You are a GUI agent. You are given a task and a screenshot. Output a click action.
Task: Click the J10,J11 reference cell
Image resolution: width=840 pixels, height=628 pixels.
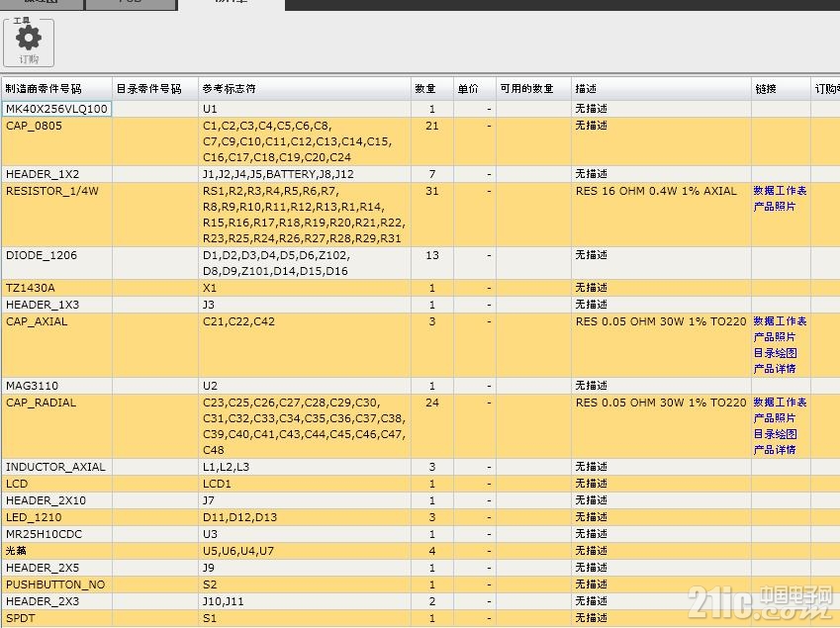pos(305,601)
